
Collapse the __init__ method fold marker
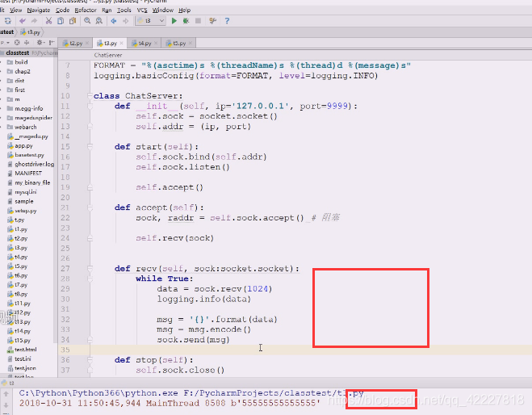coord(90,107)
